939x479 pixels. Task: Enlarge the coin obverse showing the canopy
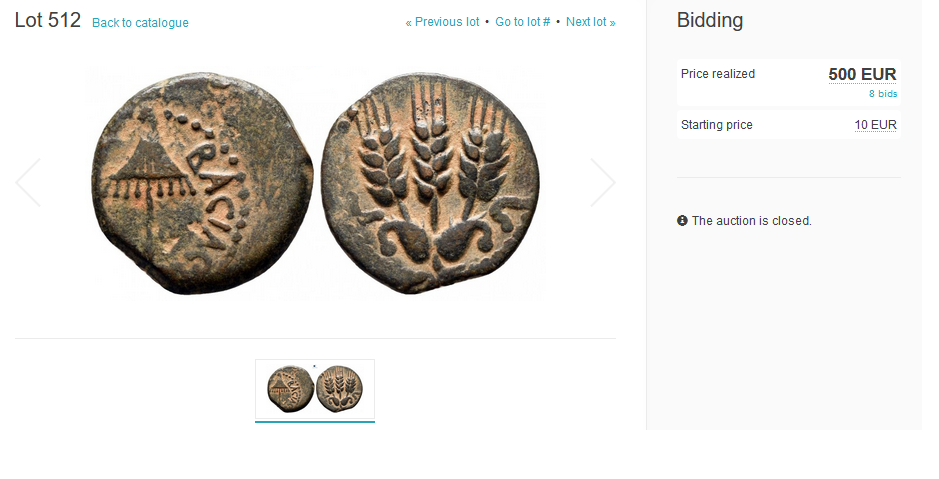tap(202, 183)
